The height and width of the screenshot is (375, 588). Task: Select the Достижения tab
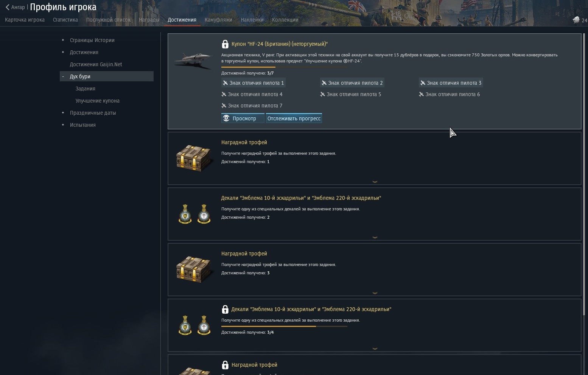coord(182,20)
